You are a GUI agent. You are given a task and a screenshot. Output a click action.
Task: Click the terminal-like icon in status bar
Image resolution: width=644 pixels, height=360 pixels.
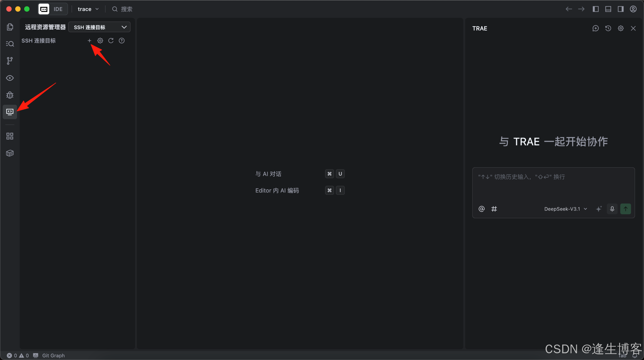click(x=36, y=355)
